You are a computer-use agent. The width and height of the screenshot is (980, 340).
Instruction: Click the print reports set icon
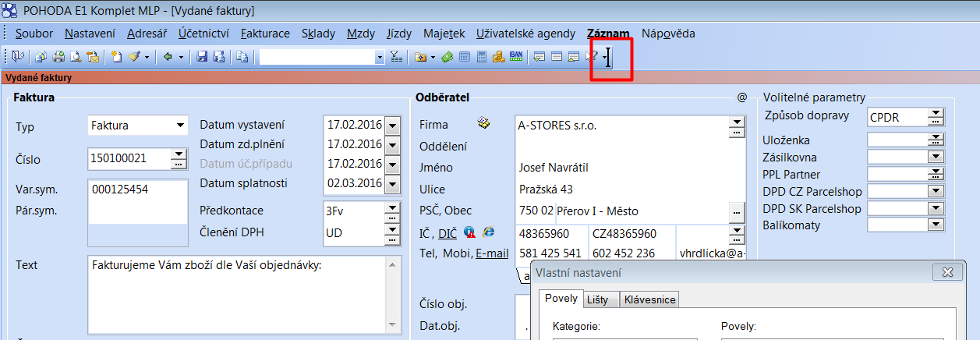tap(41, 56)
